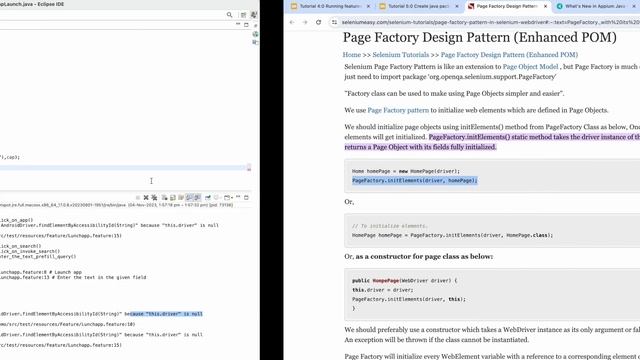Maximize the Console view
This screenshot has height=360, width=640.
[246, 197]
